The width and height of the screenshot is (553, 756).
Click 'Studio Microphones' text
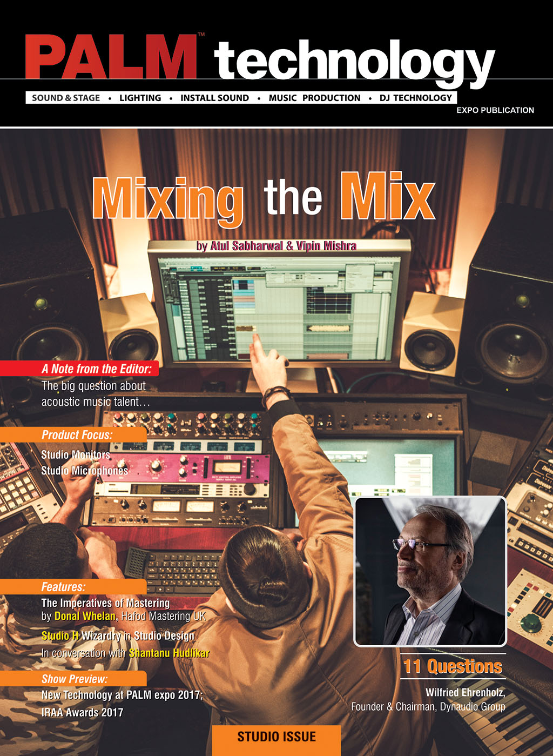[x=84, y=471]
